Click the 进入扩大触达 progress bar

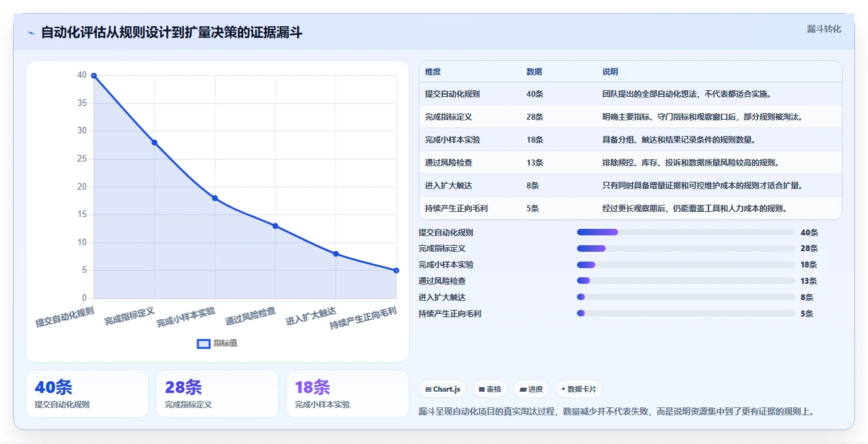coord(686,297)
